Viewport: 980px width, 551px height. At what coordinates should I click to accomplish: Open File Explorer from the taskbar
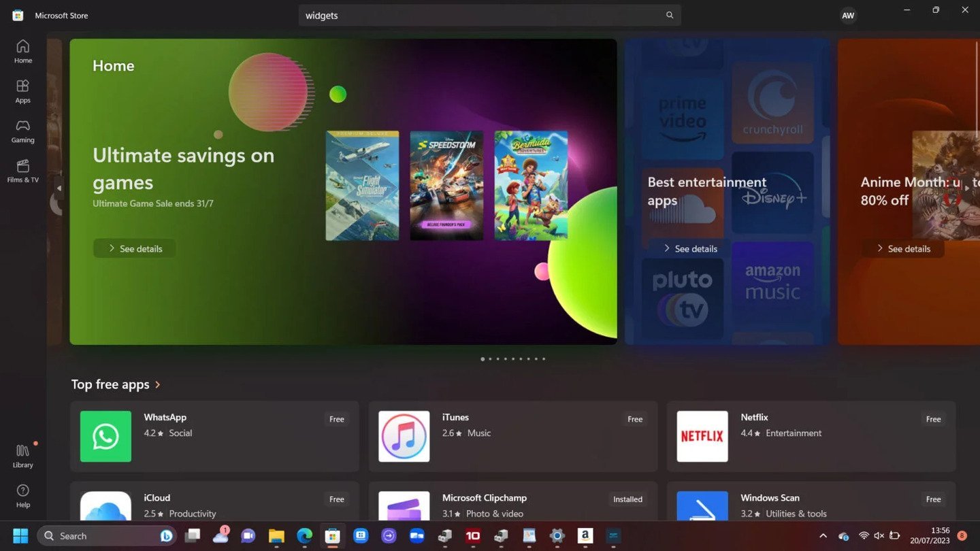[276, 536]
